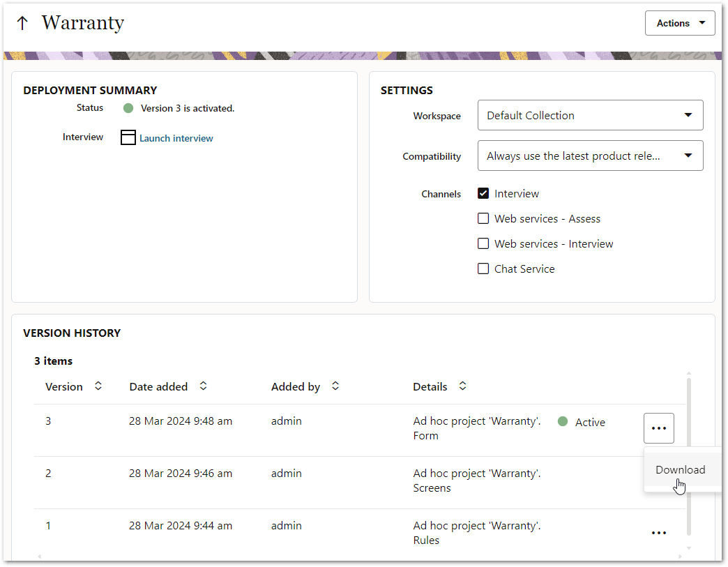Click the green status dot beside Version 3 activated

tap(127, 108)
